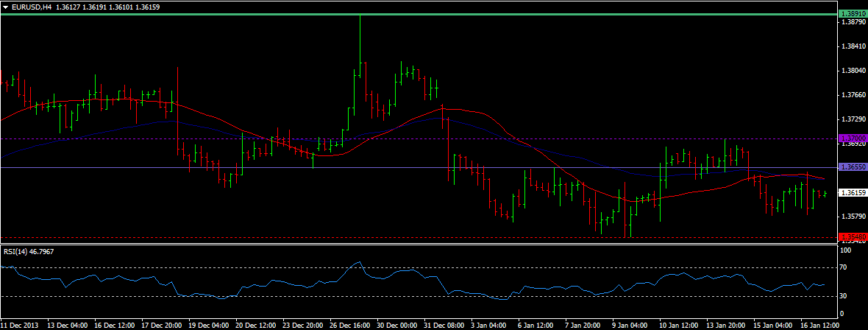Click the 16 Jan 12:00 time marker

(x=819, y=324)
